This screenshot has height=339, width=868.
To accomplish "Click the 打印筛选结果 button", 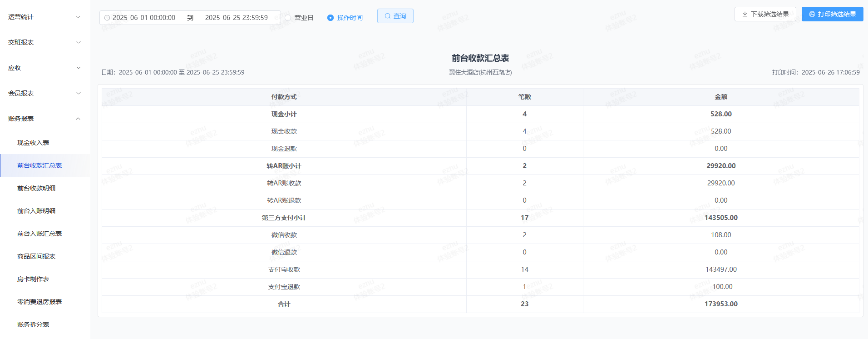I will 832,14.
